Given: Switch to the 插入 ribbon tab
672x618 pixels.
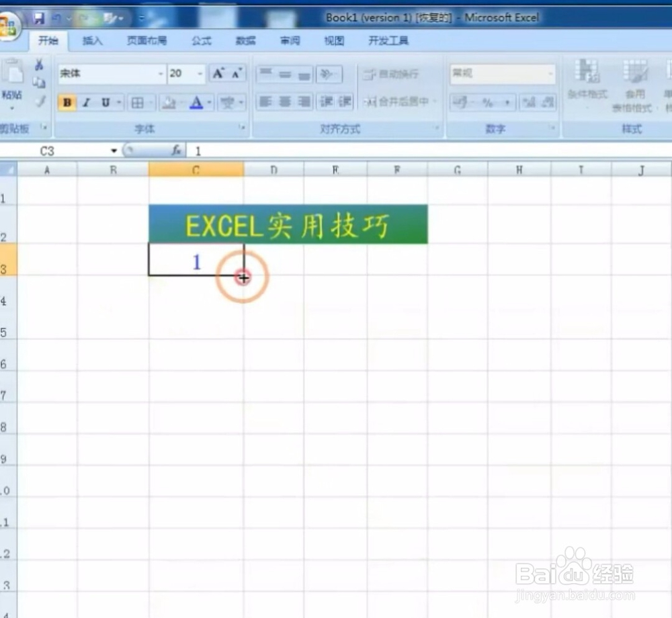Looking at the screenshot, I should pyautogui.click(x=92, y=40).
